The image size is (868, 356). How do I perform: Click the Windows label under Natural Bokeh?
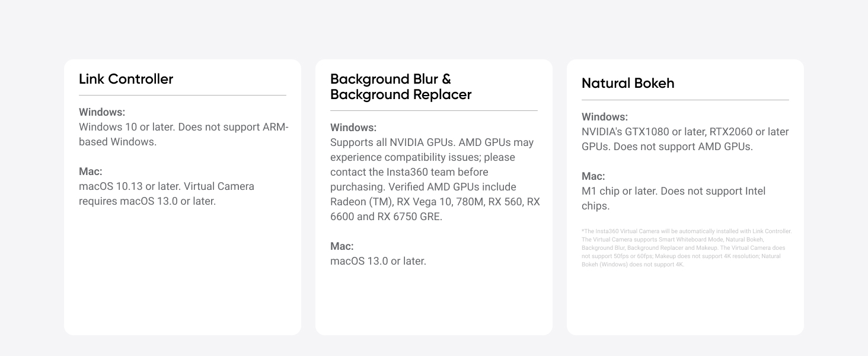click(605, 117)
